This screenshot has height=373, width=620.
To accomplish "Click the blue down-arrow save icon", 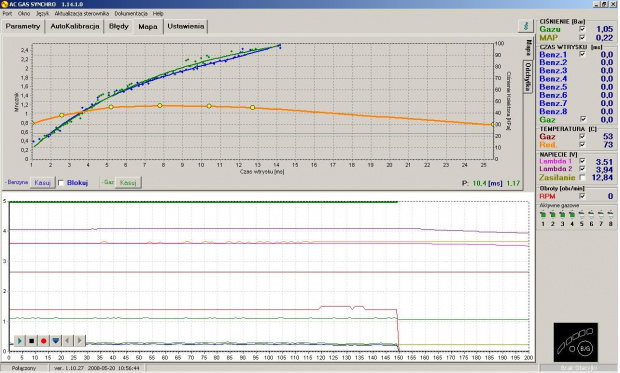I will coord(56,340).
